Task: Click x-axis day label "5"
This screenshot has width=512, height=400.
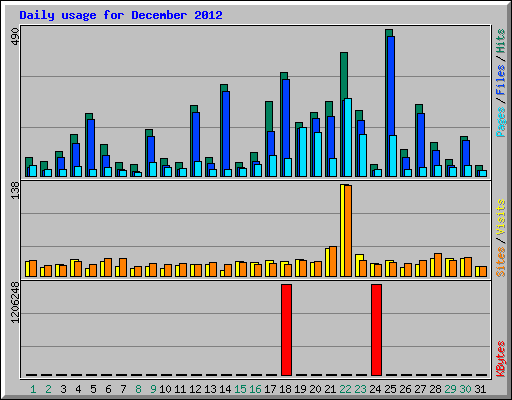Action: (x=93, y=389)
